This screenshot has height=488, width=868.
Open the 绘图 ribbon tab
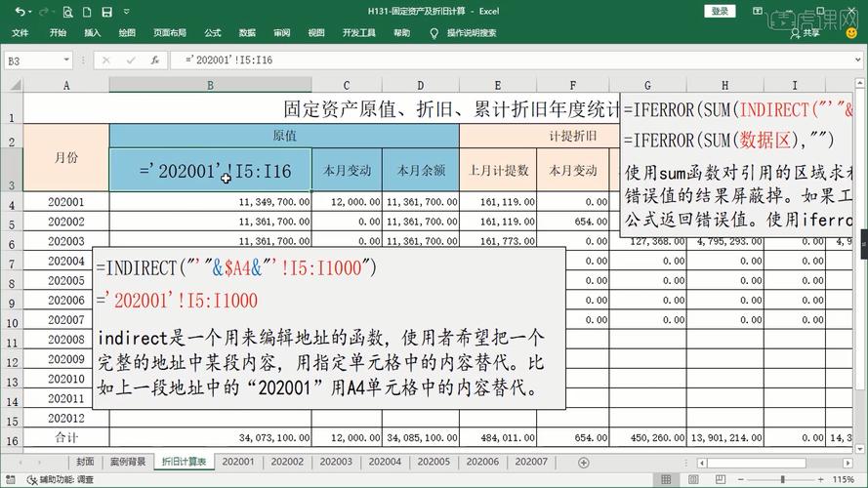pos(127,32)
